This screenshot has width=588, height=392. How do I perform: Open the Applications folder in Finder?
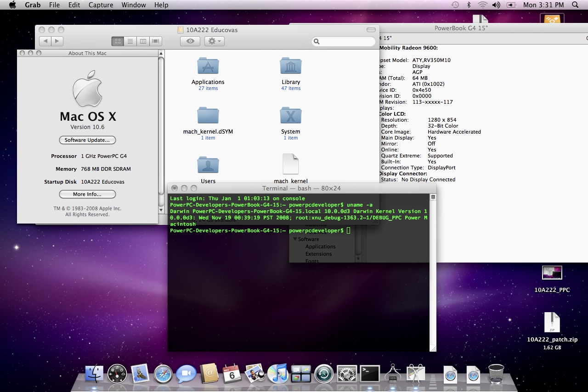pyautogui.click(x=208, y=67)
